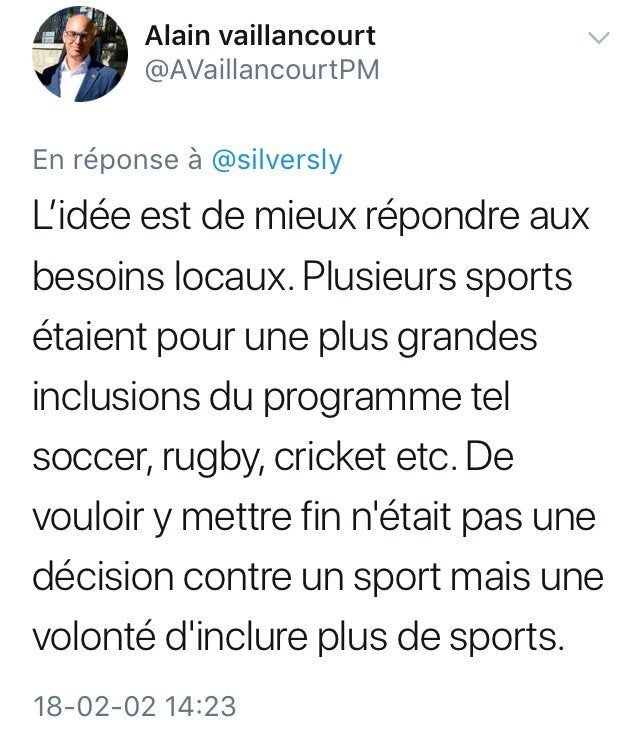639x735 pixels.
Task: Click the word 'décision' in the tweet
Action: coord(103,576)
